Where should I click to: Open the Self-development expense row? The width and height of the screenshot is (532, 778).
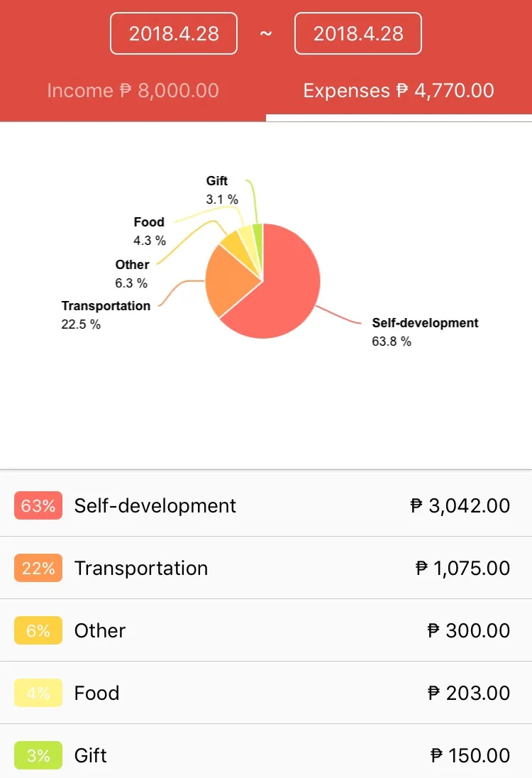[x=266, y=505]
